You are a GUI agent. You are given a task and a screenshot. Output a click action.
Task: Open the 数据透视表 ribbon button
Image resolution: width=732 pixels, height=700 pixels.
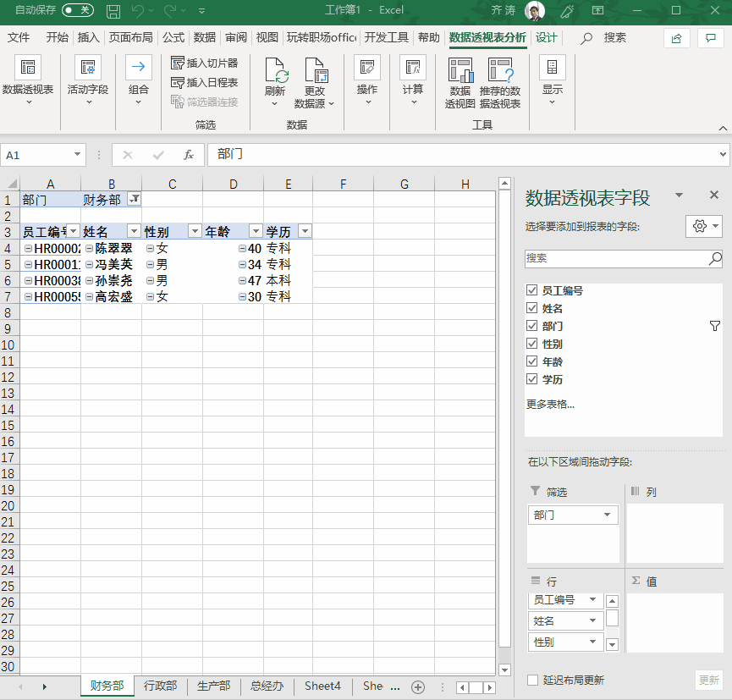tap(28, 80)
